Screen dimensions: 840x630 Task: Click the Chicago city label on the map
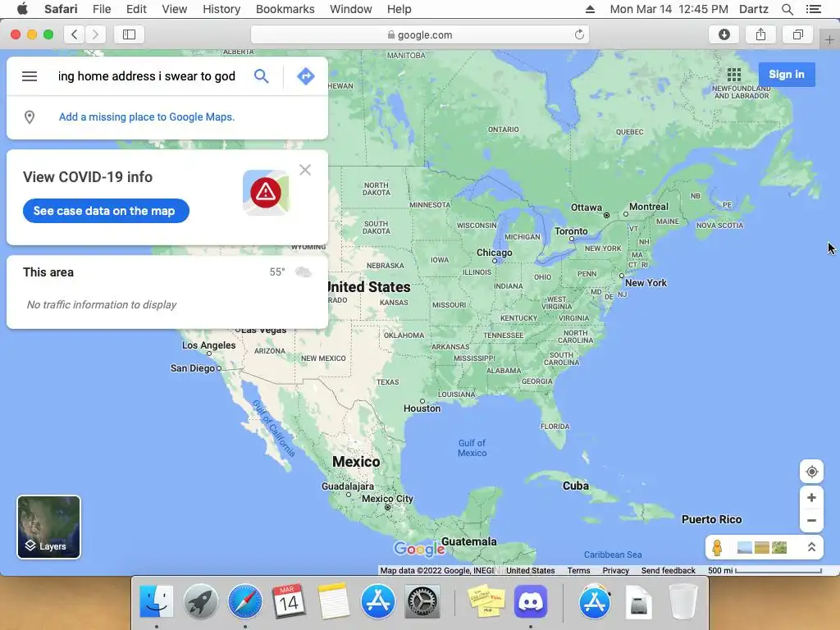495,253
